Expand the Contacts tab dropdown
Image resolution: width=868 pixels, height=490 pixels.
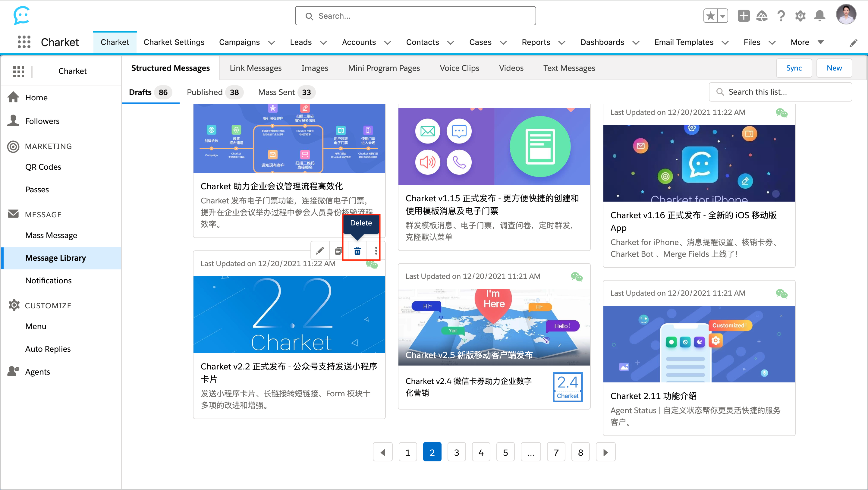451,42
